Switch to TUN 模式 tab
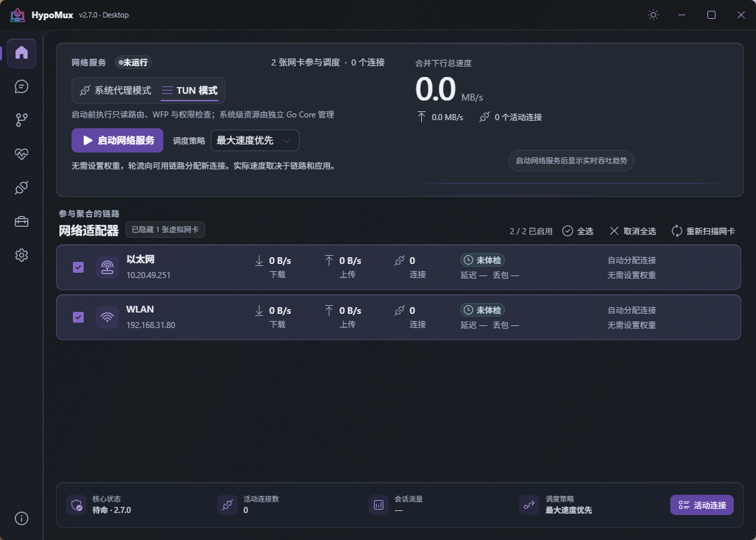The height and width of the screenshot is (540, 756). (190, 90)
